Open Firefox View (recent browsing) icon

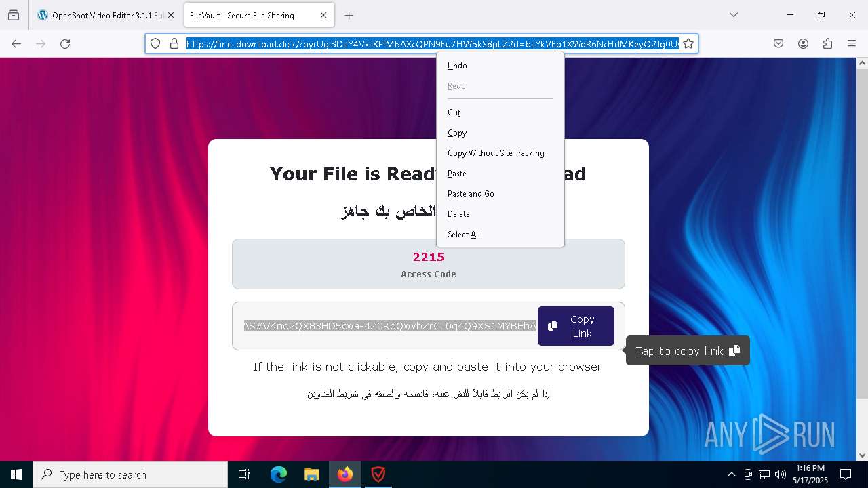point(14,15)
